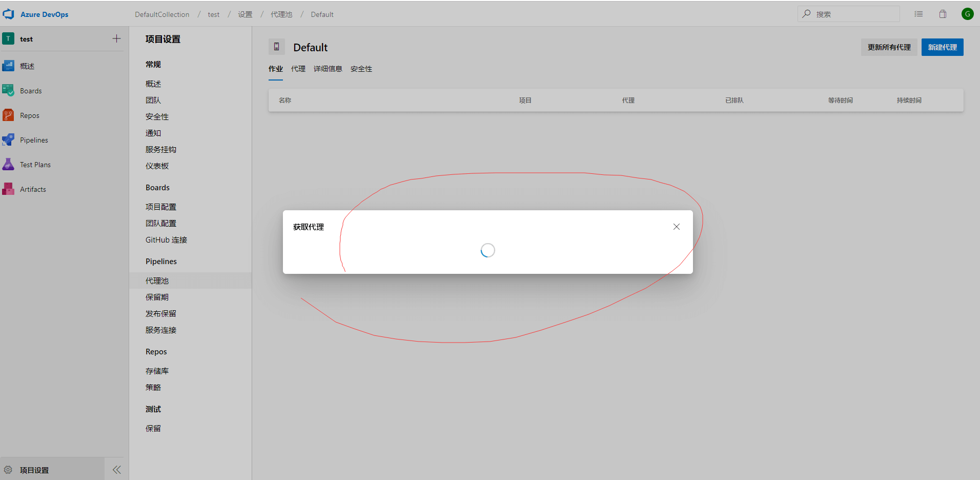Open the Repos hub icon
Image resolution: width=980 pixels, height=480 pixels.
[8, 115]
